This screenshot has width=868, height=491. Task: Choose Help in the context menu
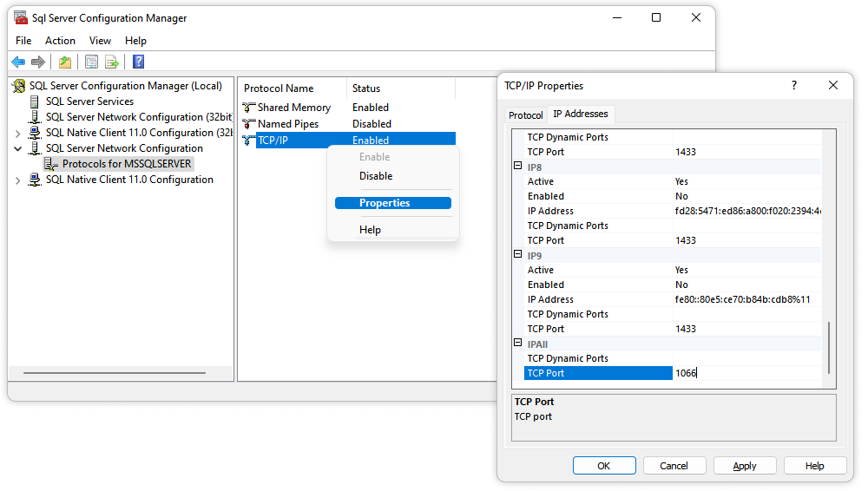coord(393,230)
